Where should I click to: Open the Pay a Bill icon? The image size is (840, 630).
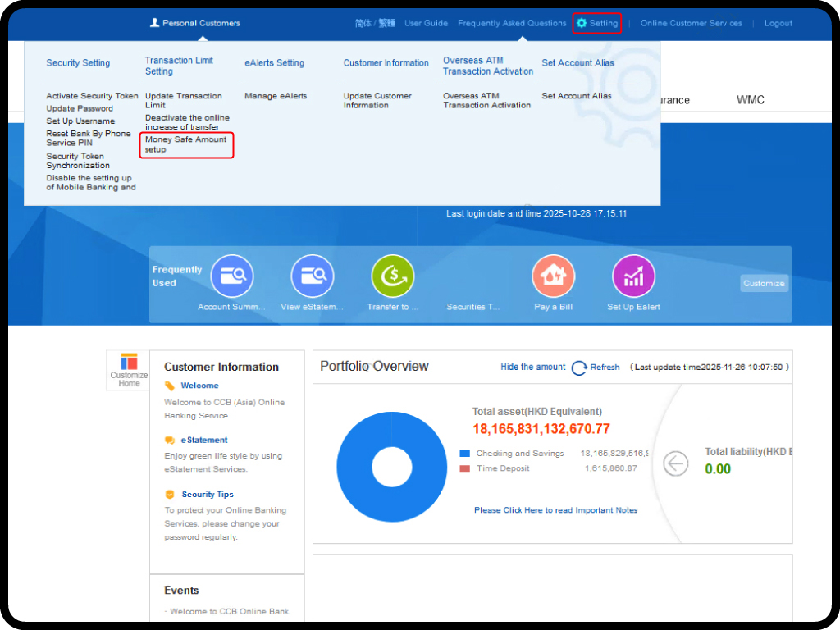(x=554, y=276)
